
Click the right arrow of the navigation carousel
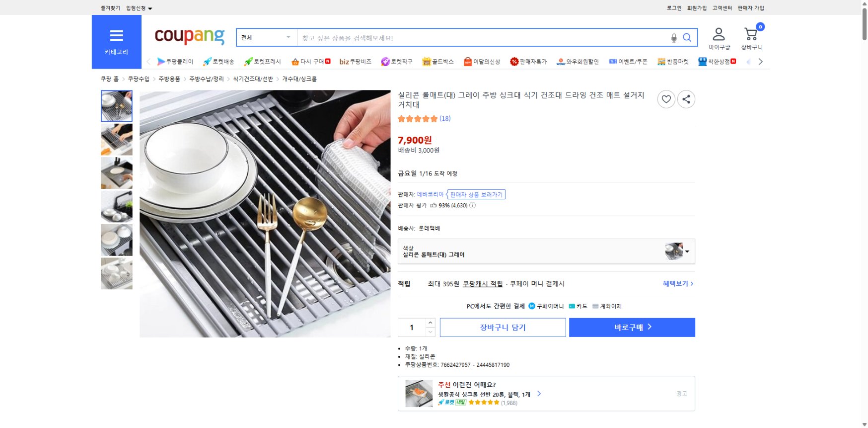(761, 62)
